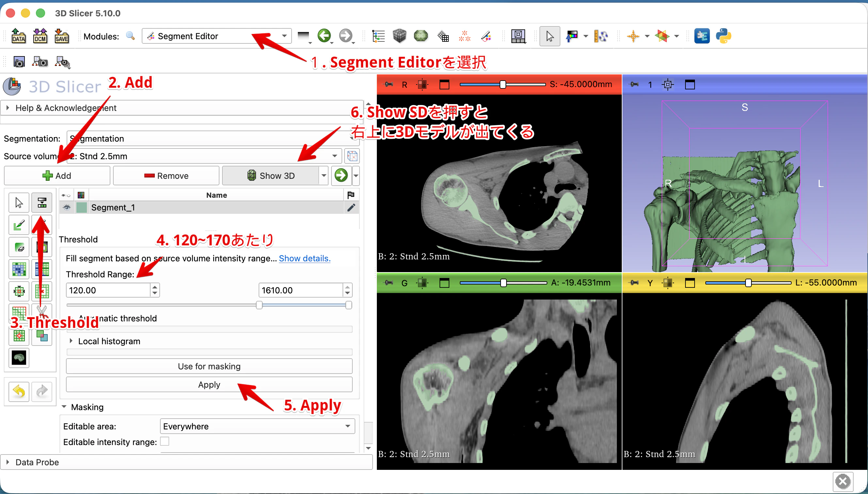
Task: Select the Erase effect icon
Action: [x=19, y=247]
